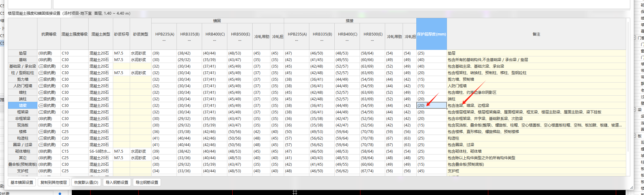Select the 暗柱 row header

(x=23, y=93)
